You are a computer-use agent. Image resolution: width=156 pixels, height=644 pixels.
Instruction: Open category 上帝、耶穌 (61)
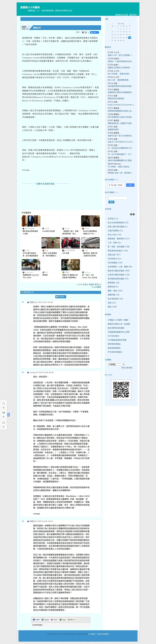[114, 243]
